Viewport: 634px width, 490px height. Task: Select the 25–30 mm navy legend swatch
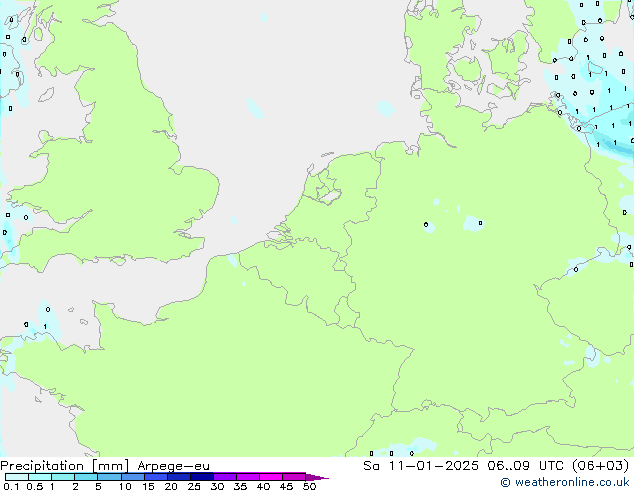(202, 477)
